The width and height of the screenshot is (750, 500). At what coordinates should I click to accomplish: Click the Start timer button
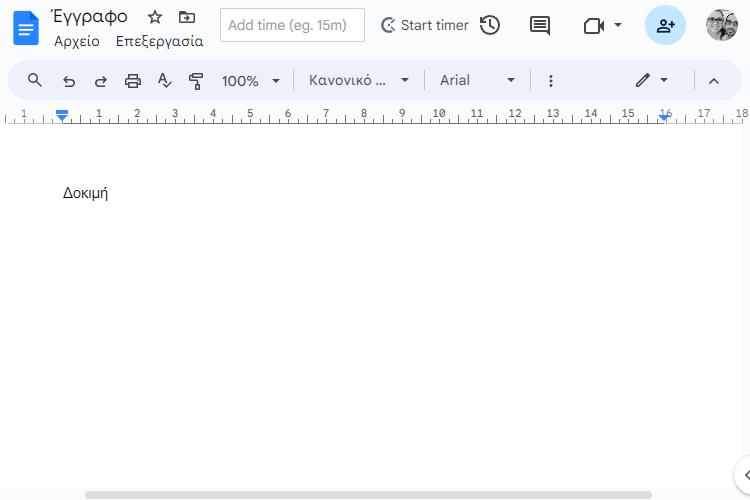coord(424,25)
